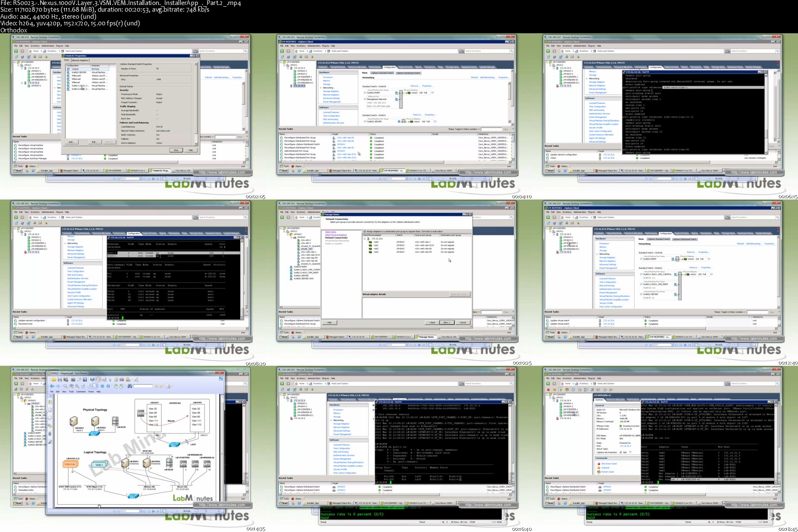
Task: Click Close in the vSwitch1 Properties dialog
Action: pyautogui.click(x=176, y=150)
